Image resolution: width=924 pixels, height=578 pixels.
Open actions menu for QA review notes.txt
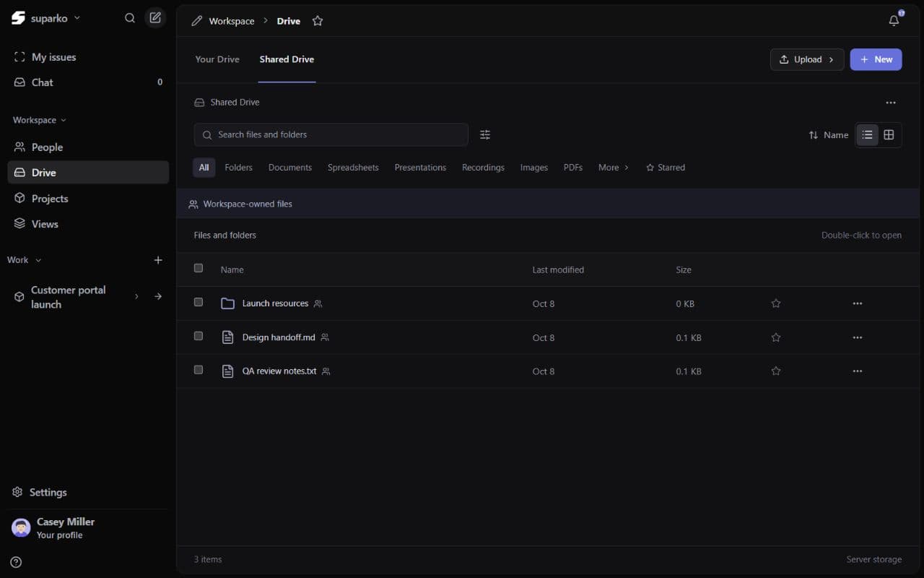(858, 371)
